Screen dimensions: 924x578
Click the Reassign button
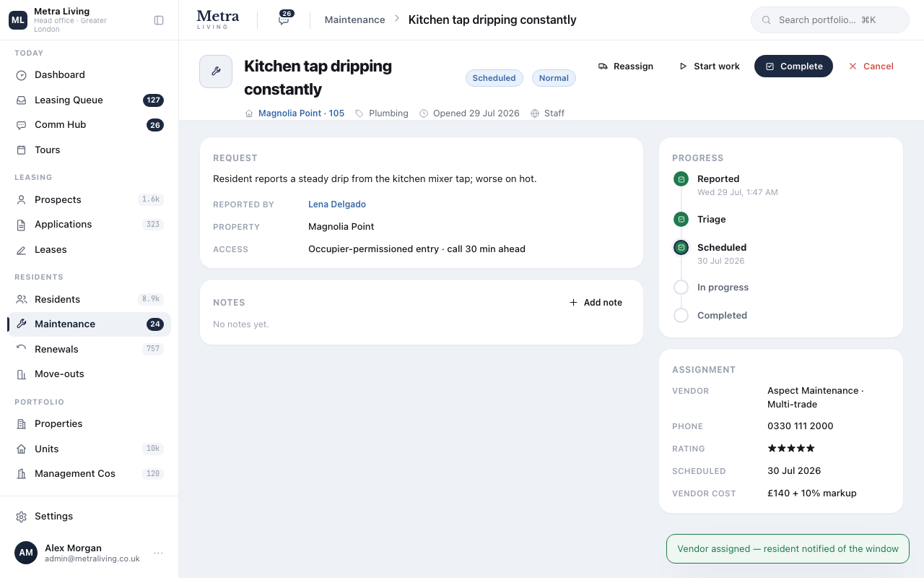625,66
